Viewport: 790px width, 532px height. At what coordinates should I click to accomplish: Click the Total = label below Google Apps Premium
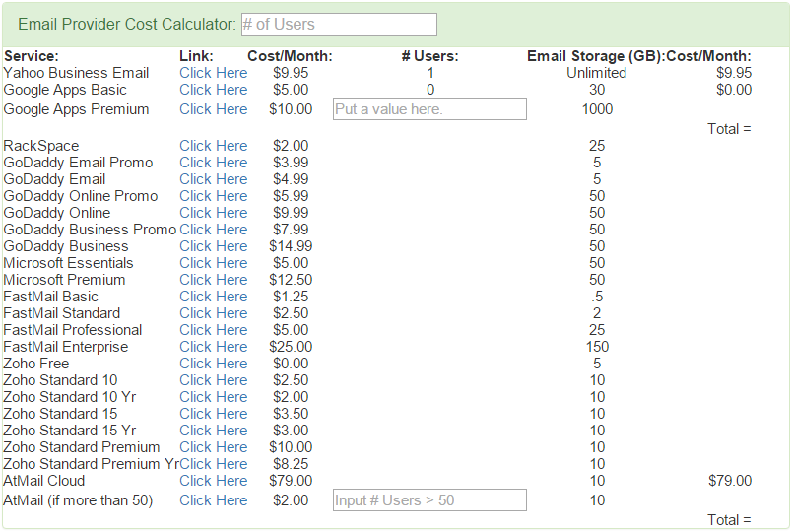click(729, 129)
